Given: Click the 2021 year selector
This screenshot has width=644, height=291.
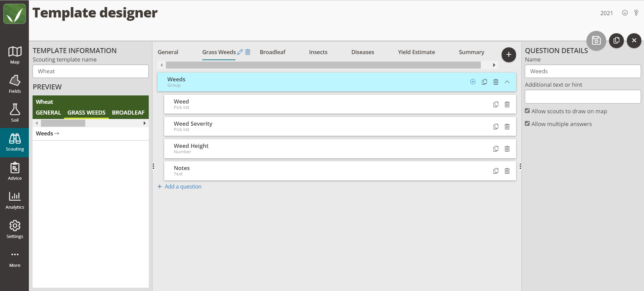Looking at the screenshot, I should (606, 13).
